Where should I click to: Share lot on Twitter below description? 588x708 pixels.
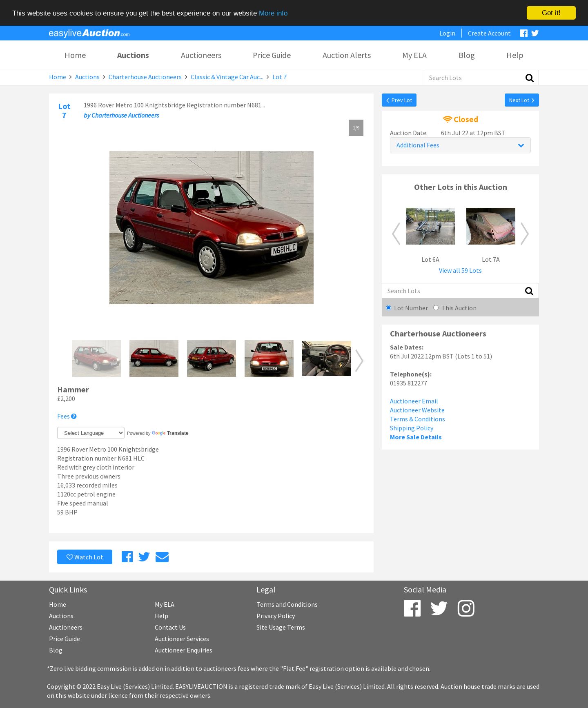pyautogui.click(x=144, y=557)
